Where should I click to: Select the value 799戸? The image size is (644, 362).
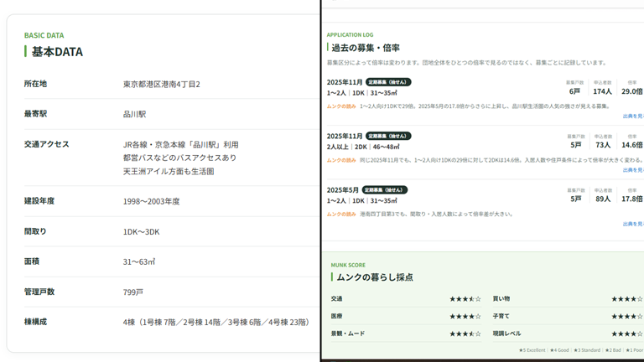[x=133, y=292]
